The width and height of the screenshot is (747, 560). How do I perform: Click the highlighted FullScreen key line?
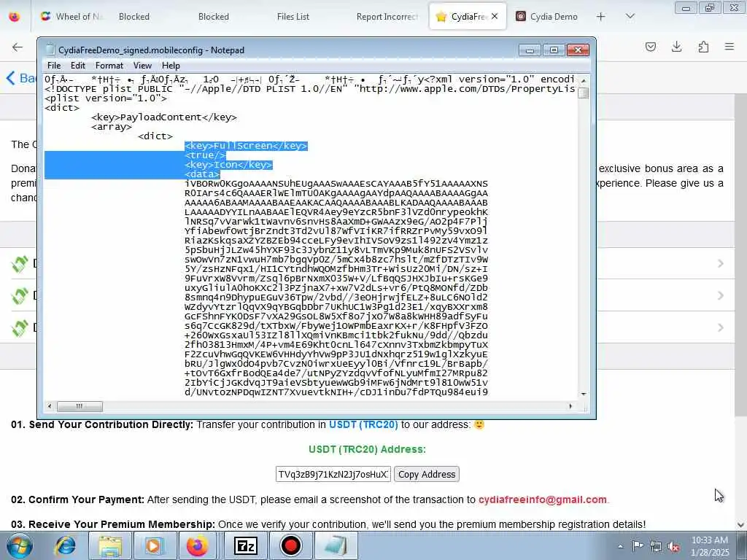(247, 146)
